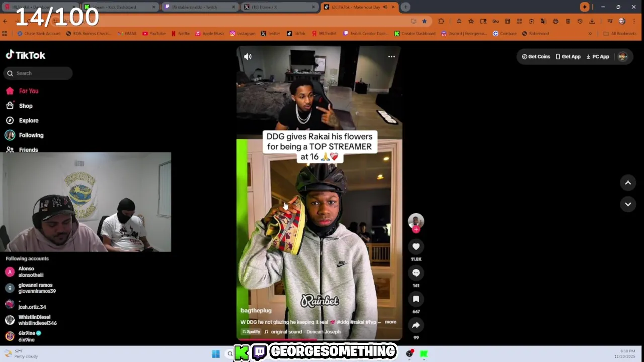Open the Windows Start menu
Screen dimensions: 644x362
tap(216, 354)
